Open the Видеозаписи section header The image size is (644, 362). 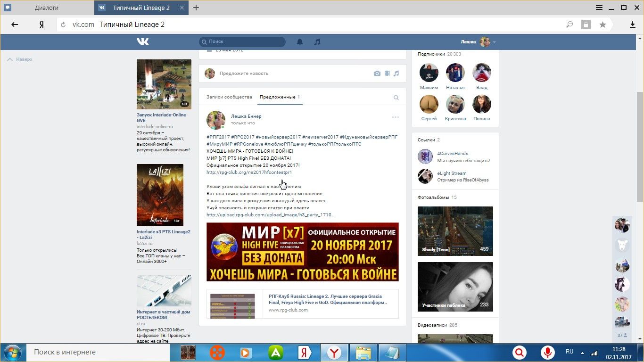[x=438, y=325]
